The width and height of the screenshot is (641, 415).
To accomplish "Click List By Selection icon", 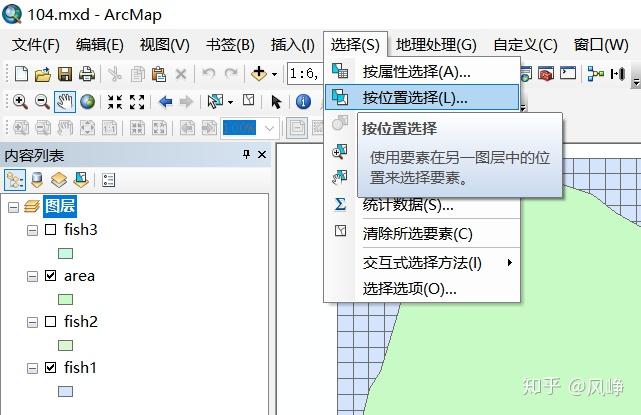I will pyautogui.click(x=81, y=180).
